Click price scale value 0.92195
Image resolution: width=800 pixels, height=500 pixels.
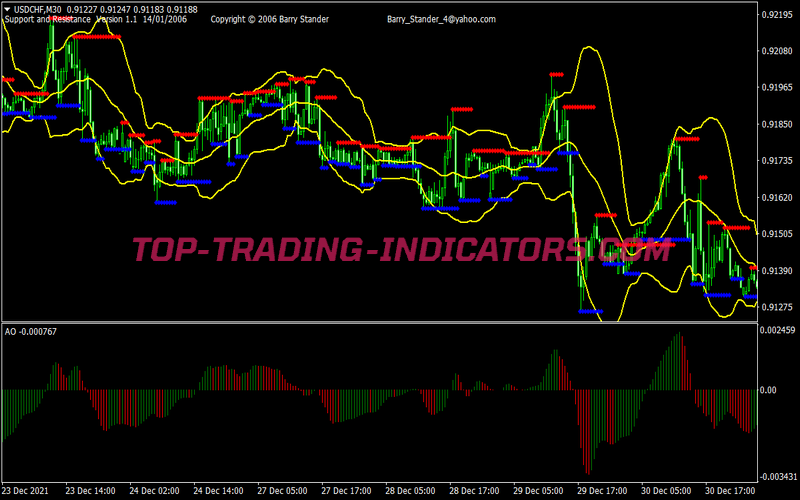[x=778, y=15]
